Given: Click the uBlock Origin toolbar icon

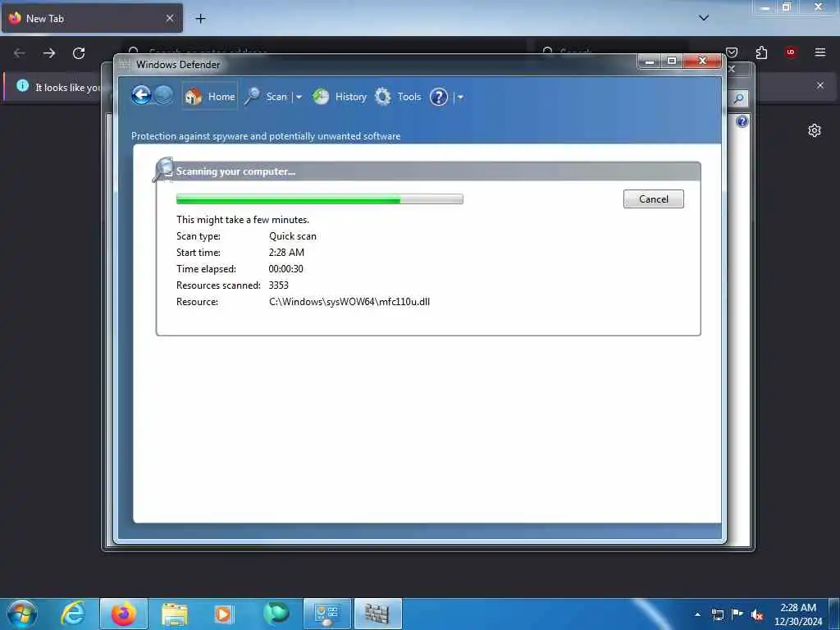Looking at the screenshot, I should pos(791,52).
